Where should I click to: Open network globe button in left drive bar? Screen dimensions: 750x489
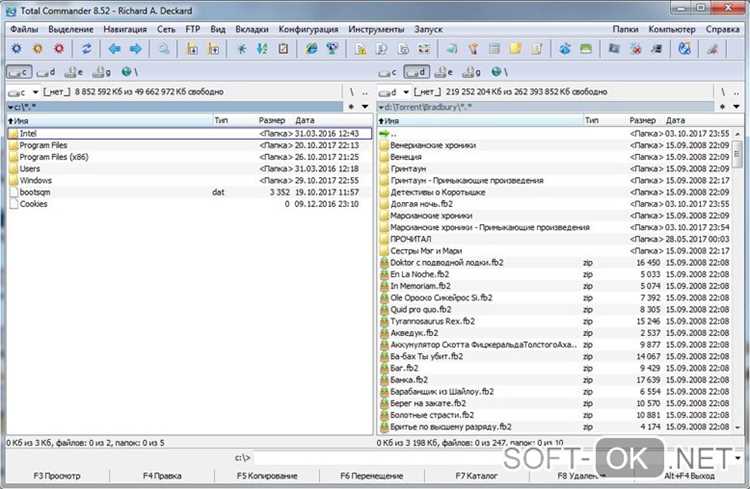pos(129,72)
